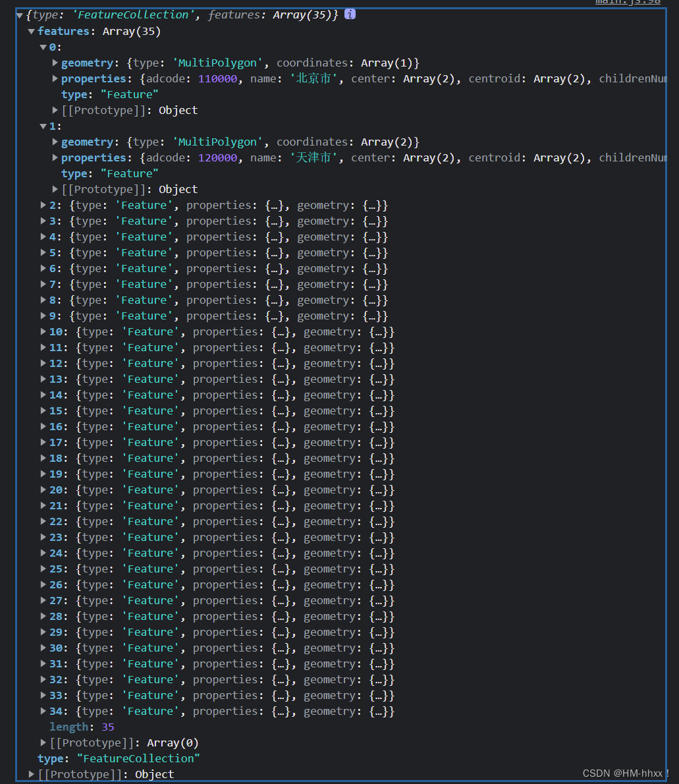Expand the 北京市 properties object
This screenshot has height=784, width=679.
(55, 78)
